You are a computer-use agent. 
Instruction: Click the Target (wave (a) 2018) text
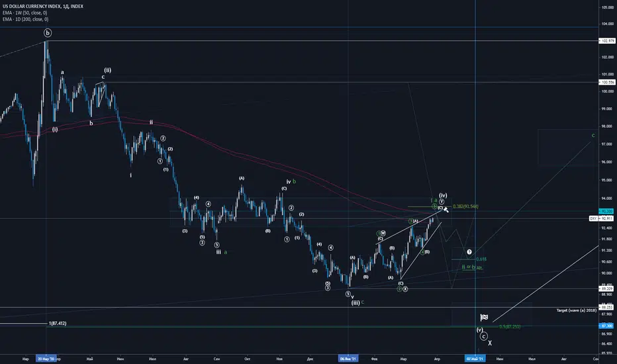577,310
